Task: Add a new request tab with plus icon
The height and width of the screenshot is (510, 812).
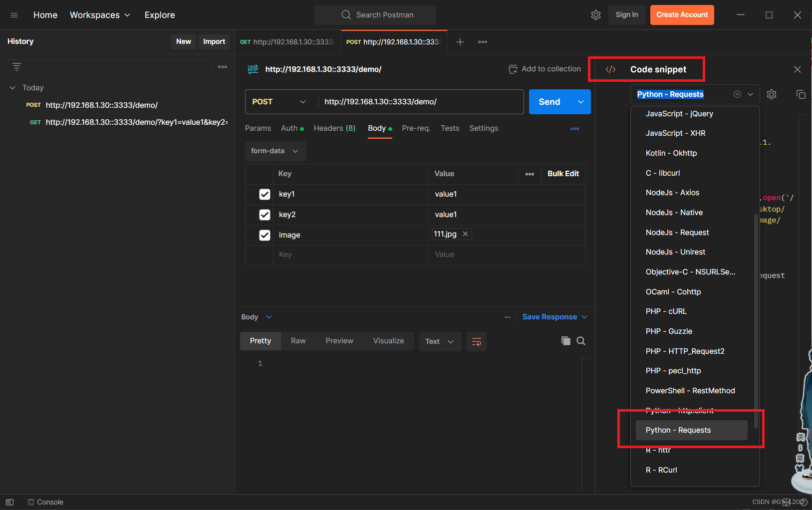Action: tap(460, 42)
